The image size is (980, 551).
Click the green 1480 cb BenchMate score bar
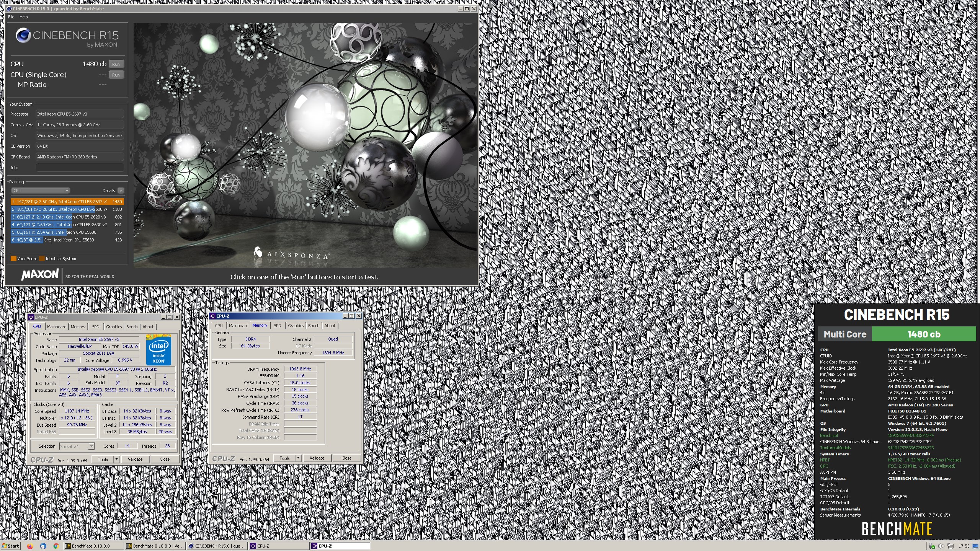[x=924, y=334]
